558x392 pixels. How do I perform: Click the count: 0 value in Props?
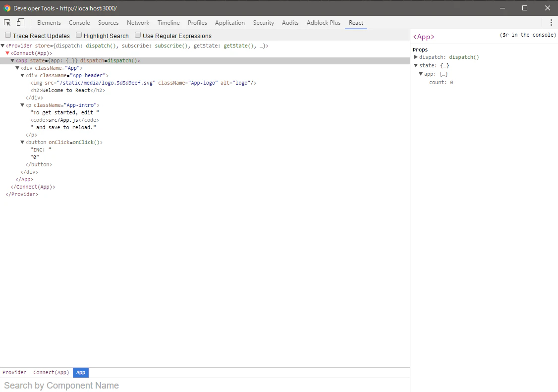coord(451,83)
